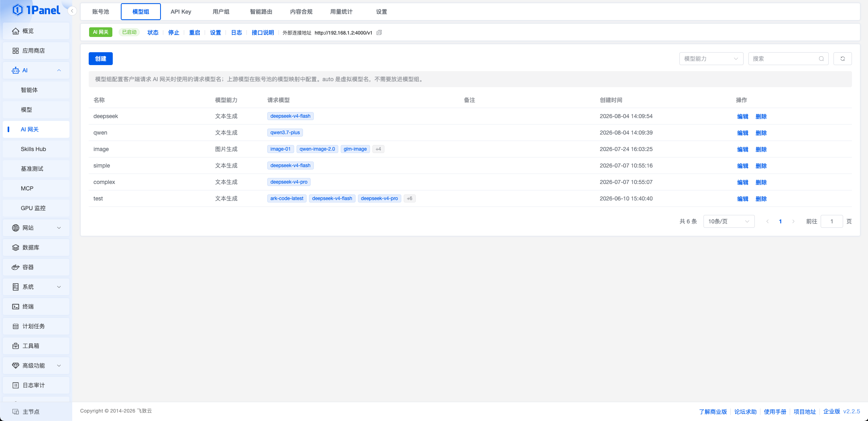Open the Skills Hub sidebar item
868x421 pixels.
click(x=36, y=149)
